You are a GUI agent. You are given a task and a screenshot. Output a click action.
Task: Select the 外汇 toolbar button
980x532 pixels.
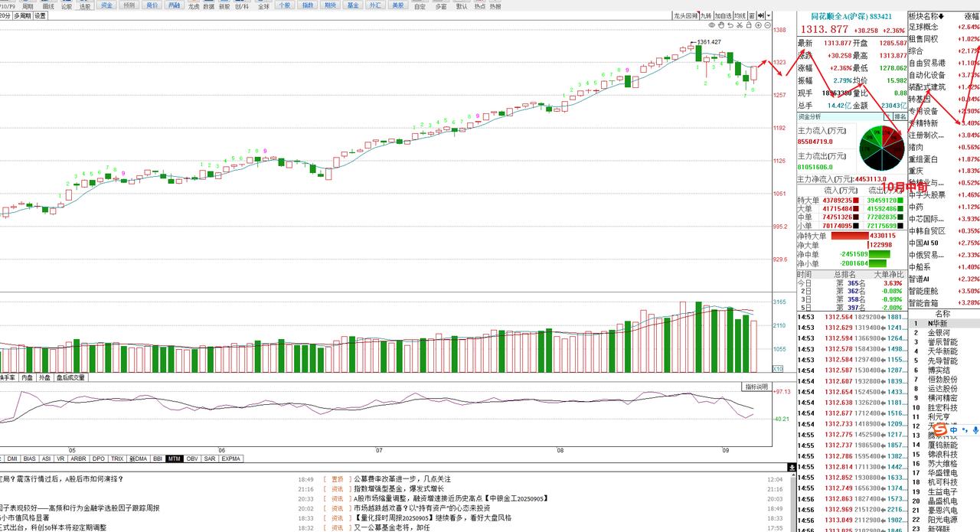[375, 5]
